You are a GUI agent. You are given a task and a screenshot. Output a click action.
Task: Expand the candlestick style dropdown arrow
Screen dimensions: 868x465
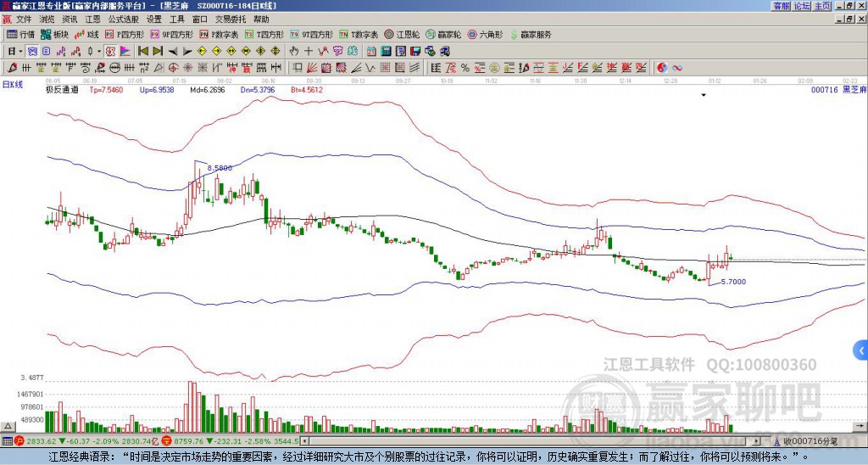pyautogui.click(x=98, y=52)
